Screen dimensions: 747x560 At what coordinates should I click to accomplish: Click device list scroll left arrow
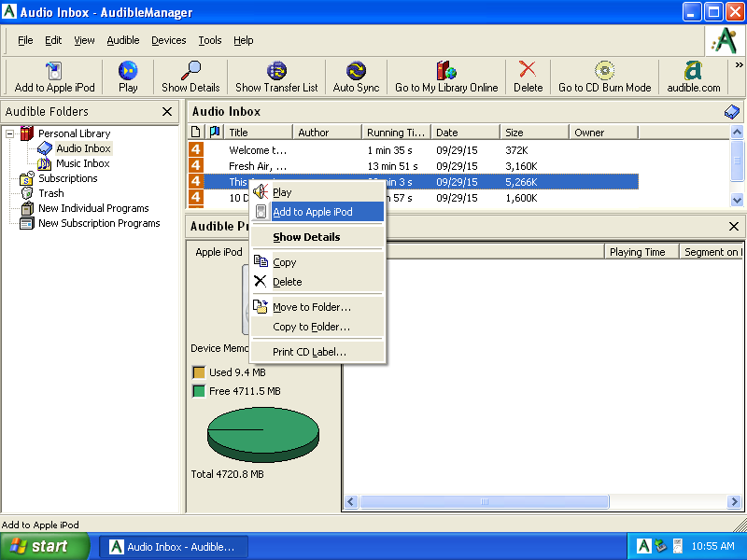click(351, 501)
